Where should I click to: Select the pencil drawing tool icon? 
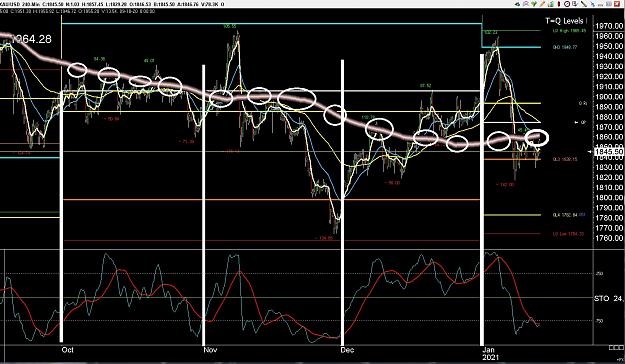[542, 4]
